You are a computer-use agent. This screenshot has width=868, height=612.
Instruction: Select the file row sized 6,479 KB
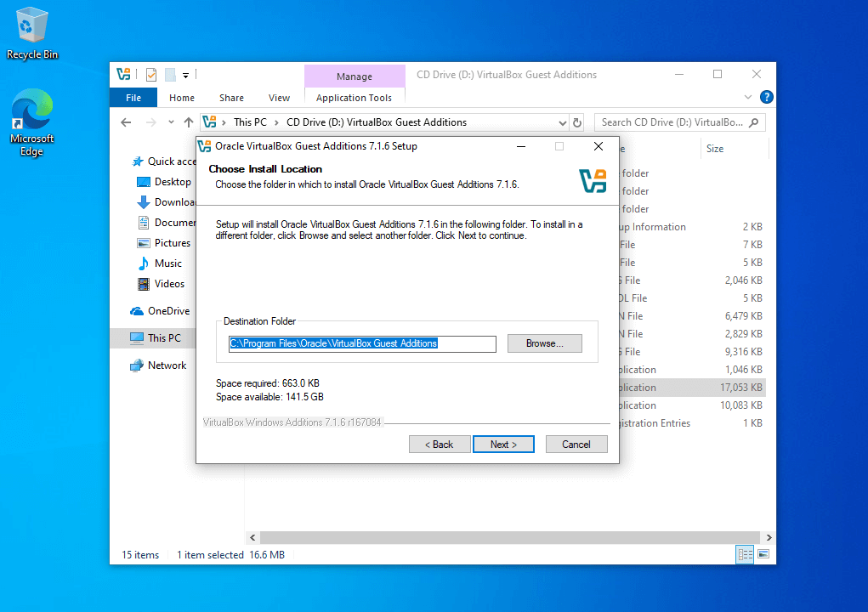693,316
